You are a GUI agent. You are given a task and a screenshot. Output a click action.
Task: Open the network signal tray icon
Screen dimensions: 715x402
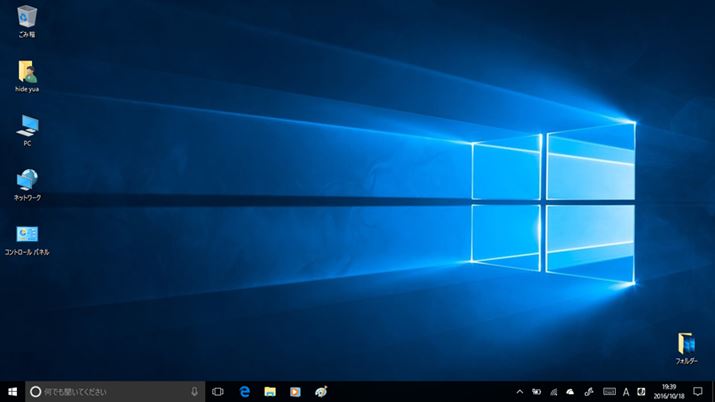point(553,391)
